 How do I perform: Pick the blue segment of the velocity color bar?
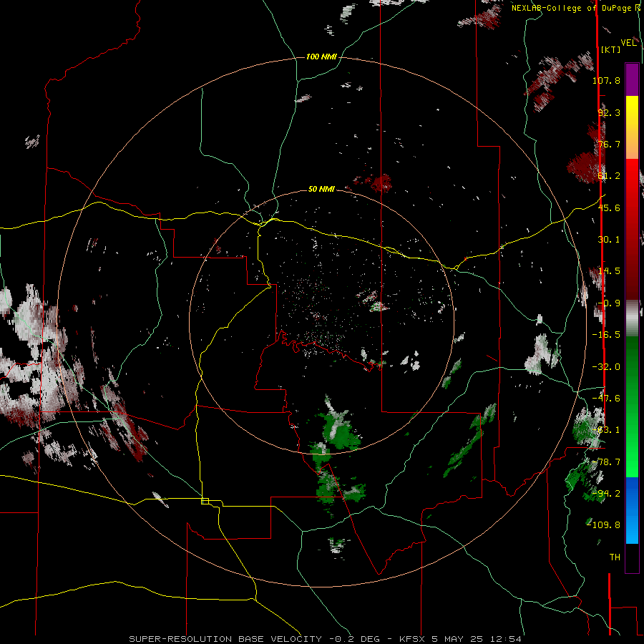pyautogui.click(x=632, y=510)
